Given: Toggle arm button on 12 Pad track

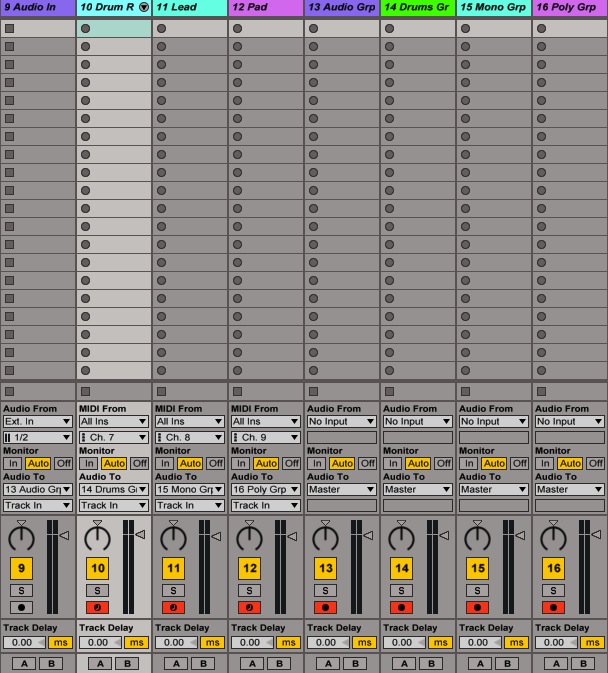Looking at the screenshot, I should [249, 607].
